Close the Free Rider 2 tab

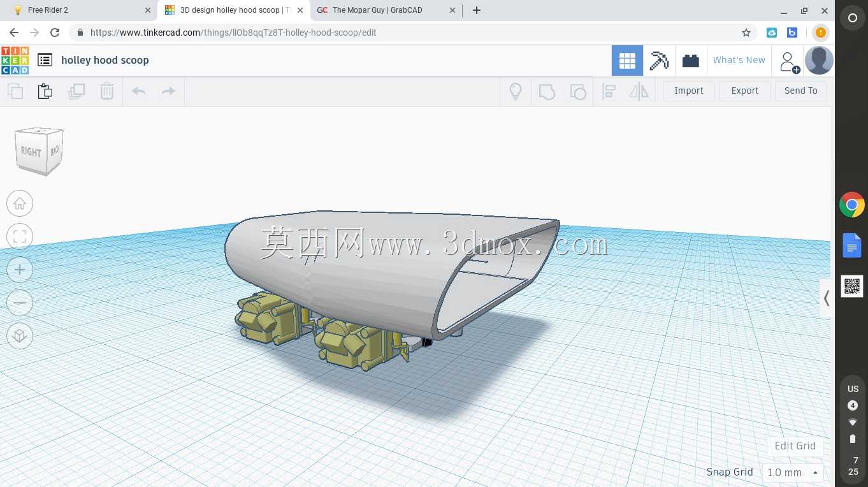pyautogui.click(x=148, y=10)
